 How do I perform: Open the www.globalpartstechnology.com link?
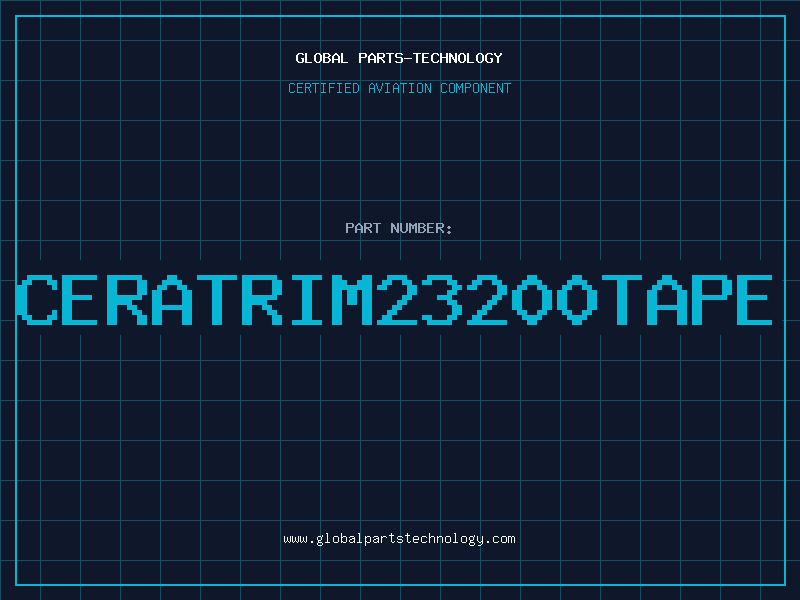[399, 539]
